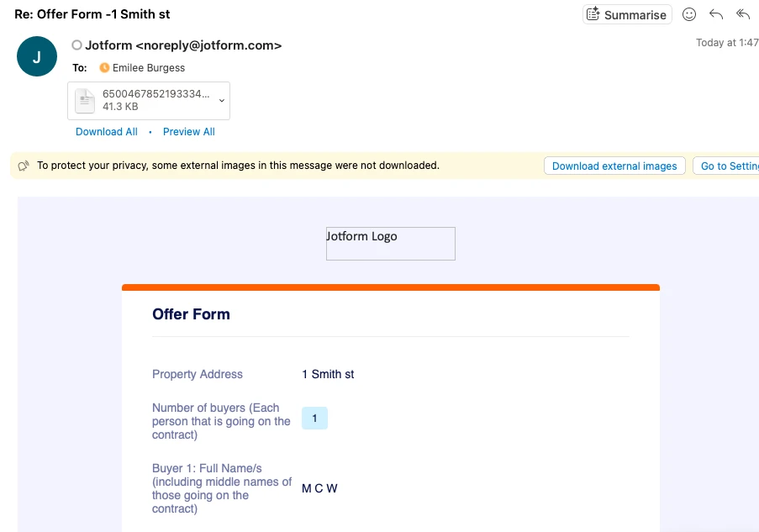
Task: Click the blue number 1 buyers badge
Action: 314,418
